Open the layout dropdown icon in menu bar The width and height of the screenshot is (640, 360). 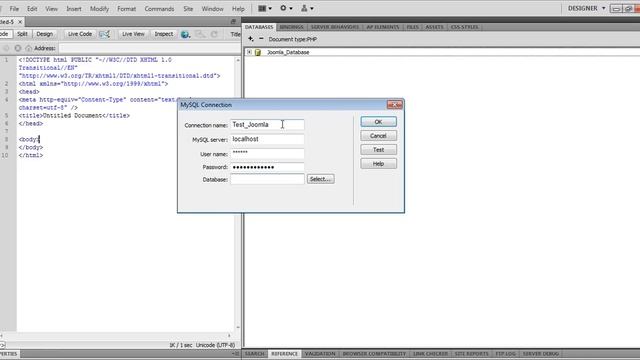pos(265,8)
